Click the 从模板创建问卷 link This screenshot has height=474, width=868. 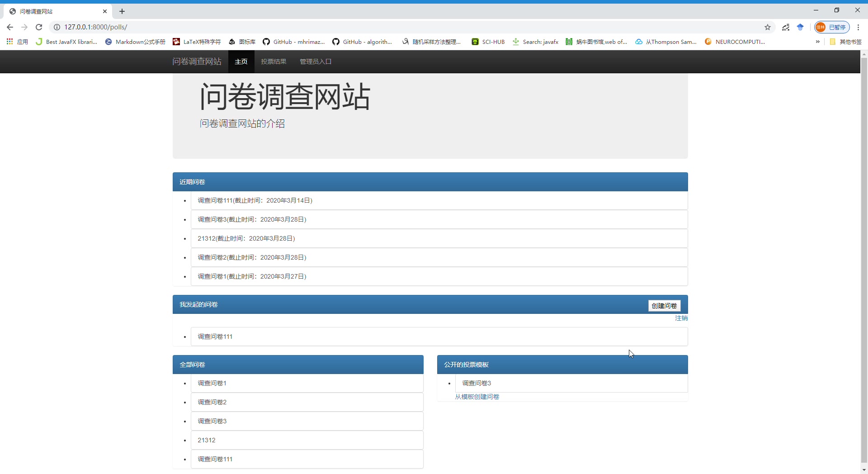[477, 397]
